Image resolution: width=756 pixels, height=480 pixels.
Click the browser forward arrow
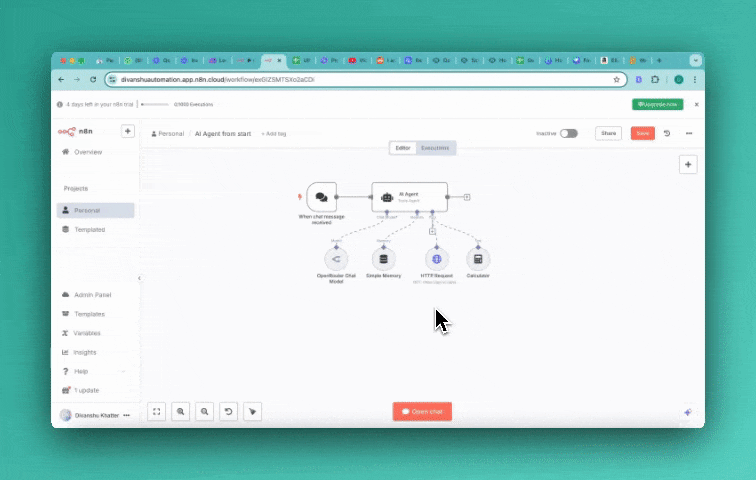tap(77, 80)
